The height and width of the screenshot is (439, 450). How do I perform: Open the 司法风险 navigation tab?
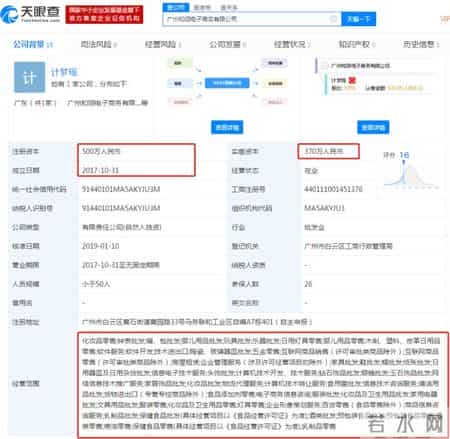tap(99, 44)
